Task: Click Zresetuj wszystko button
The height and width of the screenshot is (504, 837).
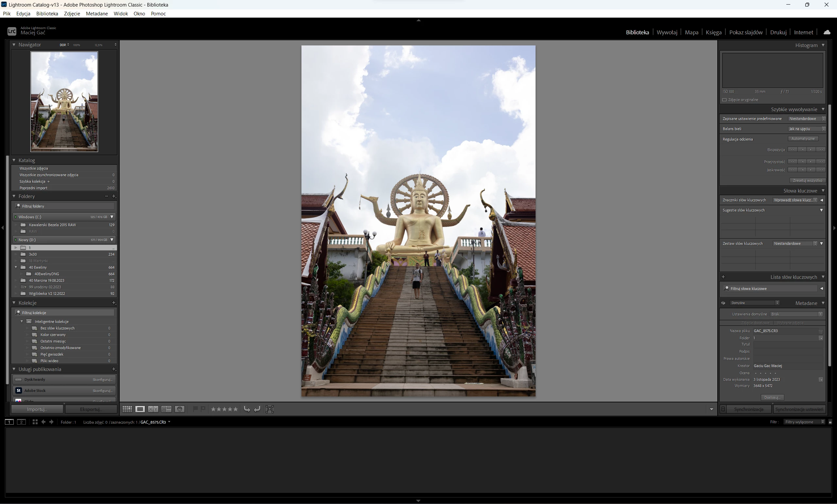Action: coord(807,181)
